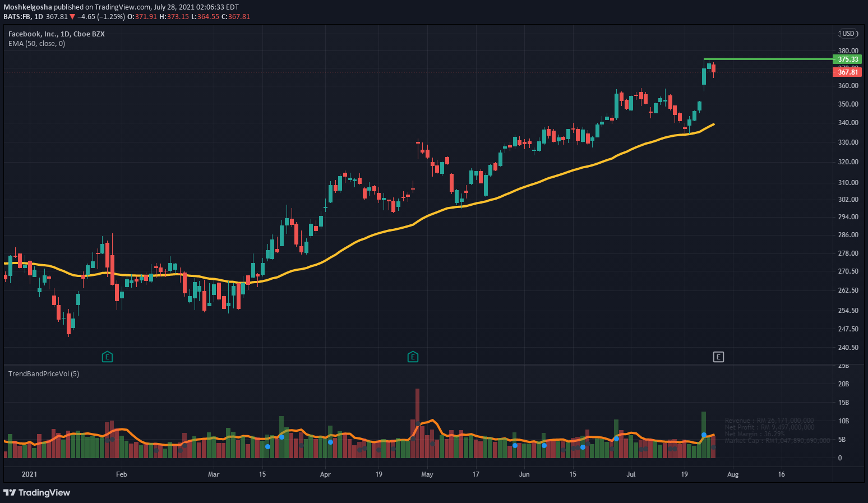The height and width of the screenshot is (503, 868).
Task: Click the 254.50 price axis label
Action: click(x=848, y=310)
